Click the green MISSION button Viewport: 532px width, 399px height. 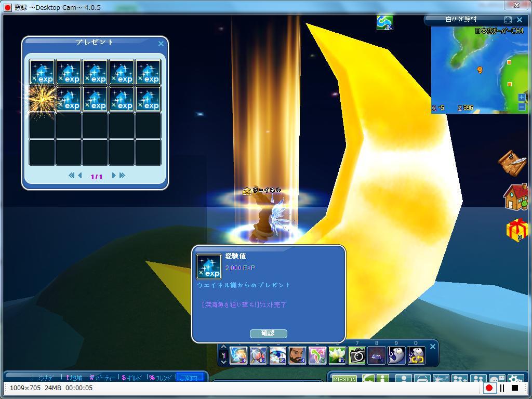(344, 379)
